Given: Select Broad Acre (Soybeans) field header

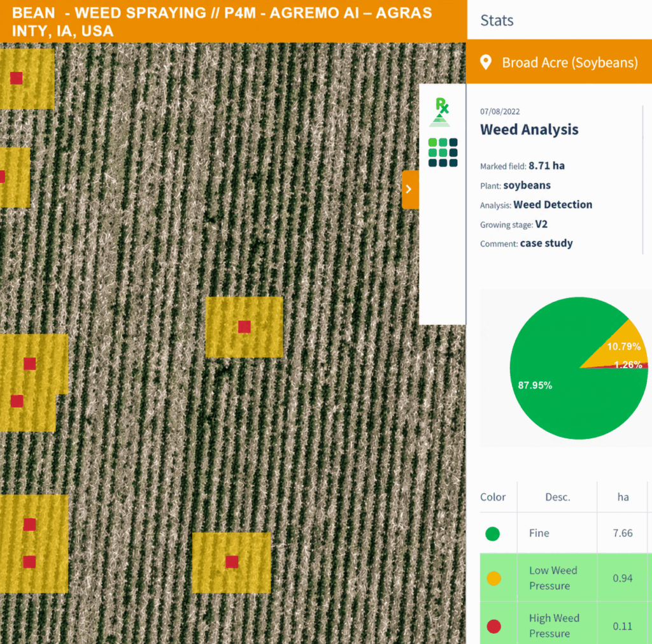Looking at the screenshot, I should (559, 62).
